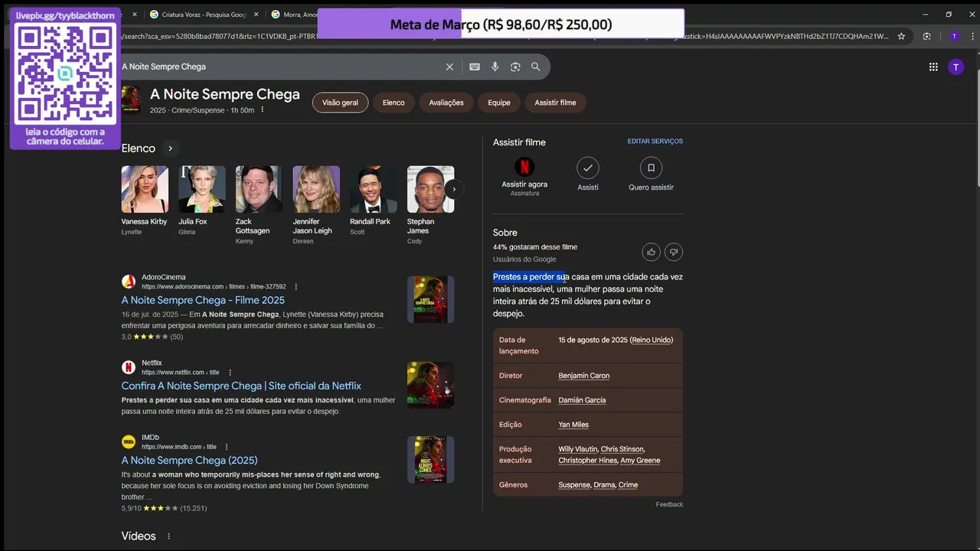Viewport: 980px width, 551px height.
Task: Show more cast with carousel arrow
Action: tap(454, 189)
